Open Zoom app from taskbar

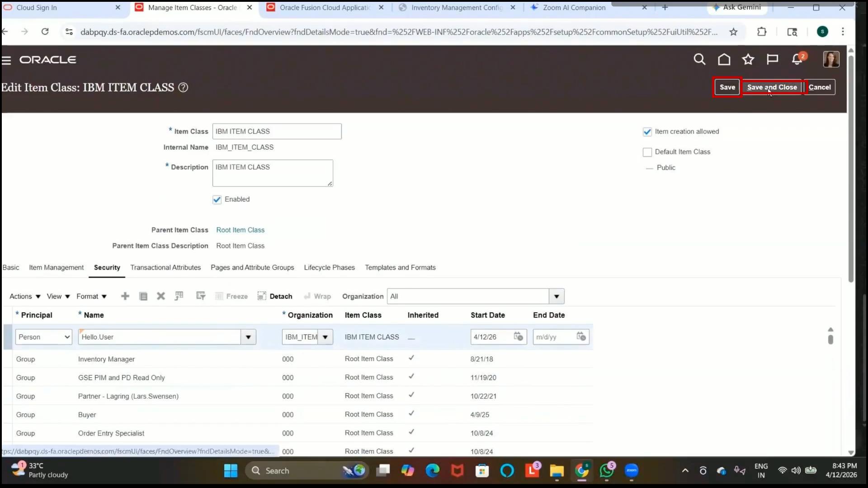point(632,471)
